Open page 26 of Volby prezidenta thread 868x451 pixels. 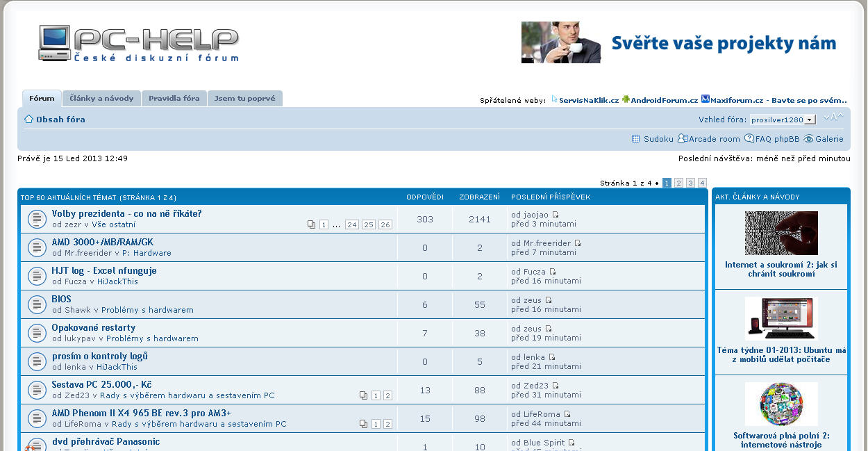(x=385, y=225)
